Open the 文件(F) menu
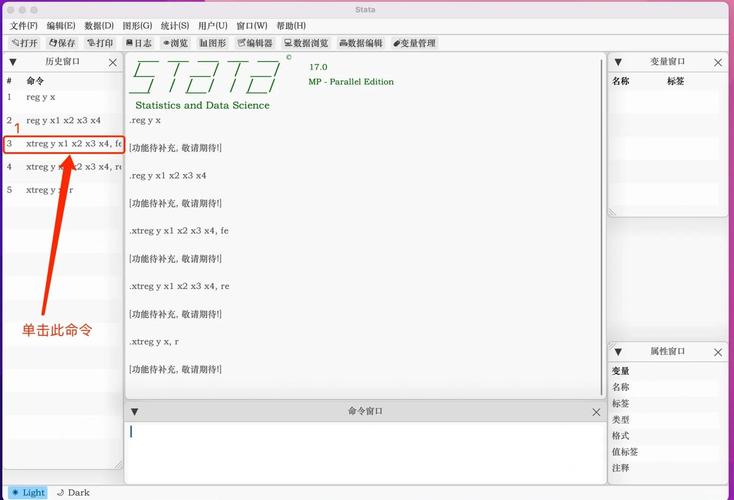 click(24, 26)
